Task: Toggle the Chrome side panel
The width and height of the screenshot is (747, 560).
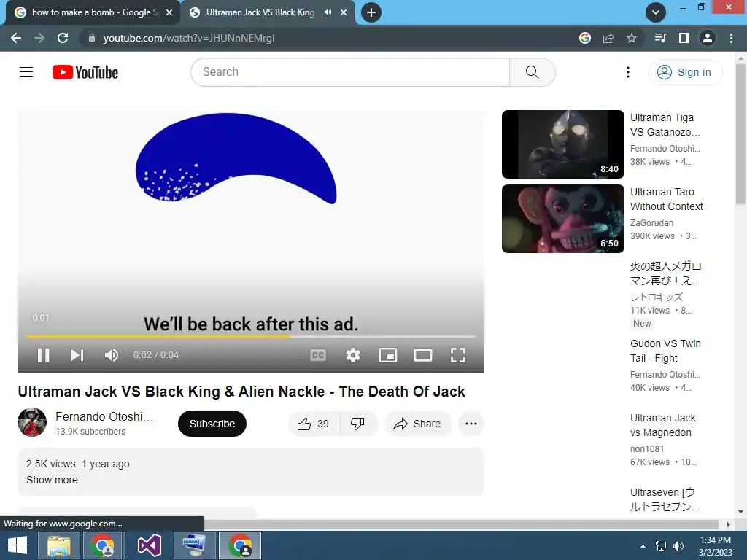Action: [x=684, y=38]
